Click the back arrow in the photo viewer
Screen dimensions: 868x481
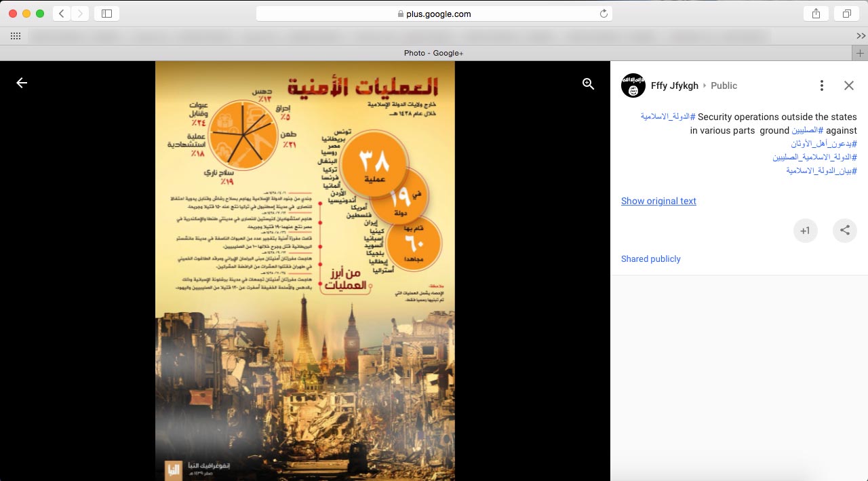click(x=22, y=83)
